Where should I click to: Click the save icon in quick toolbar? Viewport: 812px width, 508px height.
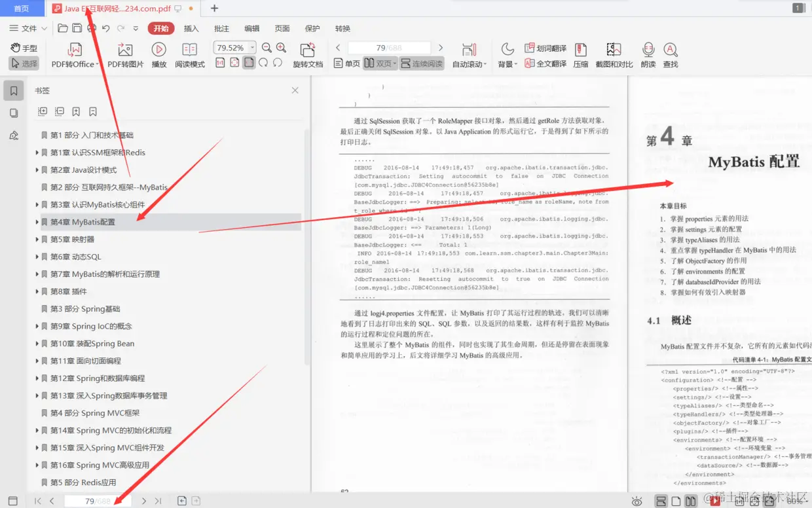pos(77,28)
